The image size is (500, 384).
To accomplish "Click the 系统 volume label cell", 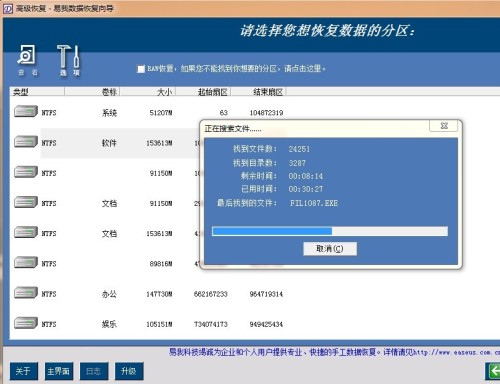I will [109, 113].
